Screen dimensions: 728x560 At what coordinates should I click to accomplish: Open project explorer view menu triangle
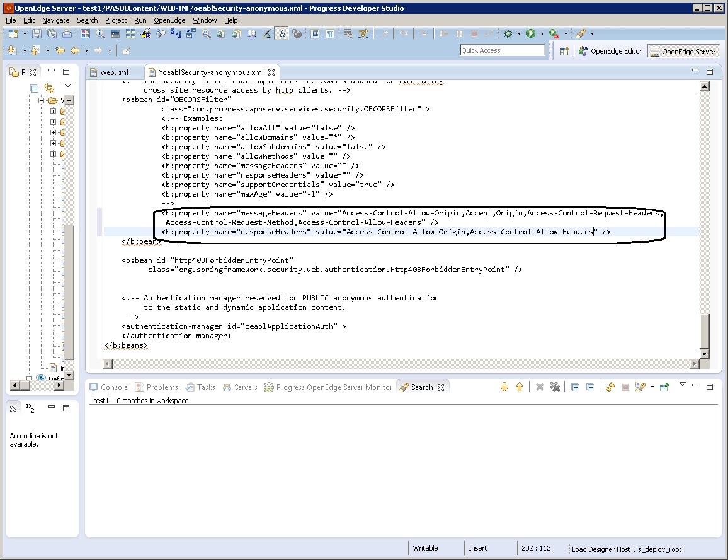(68, 86)
